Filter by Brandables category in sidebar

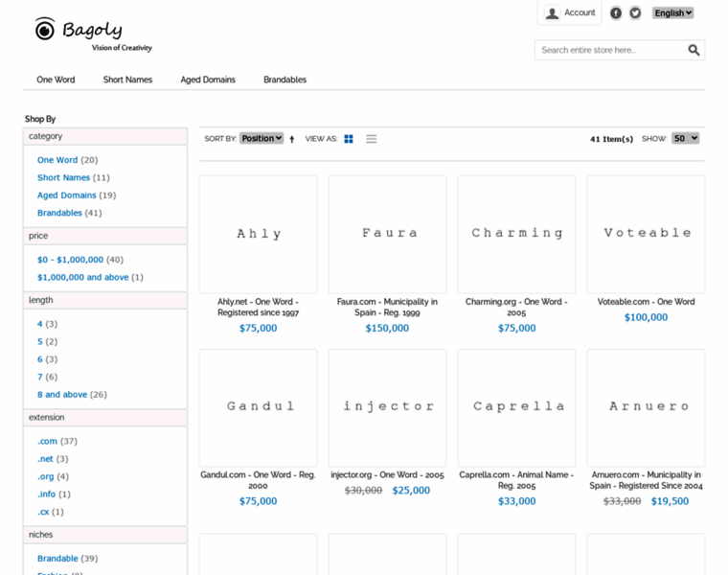[59, 213]
